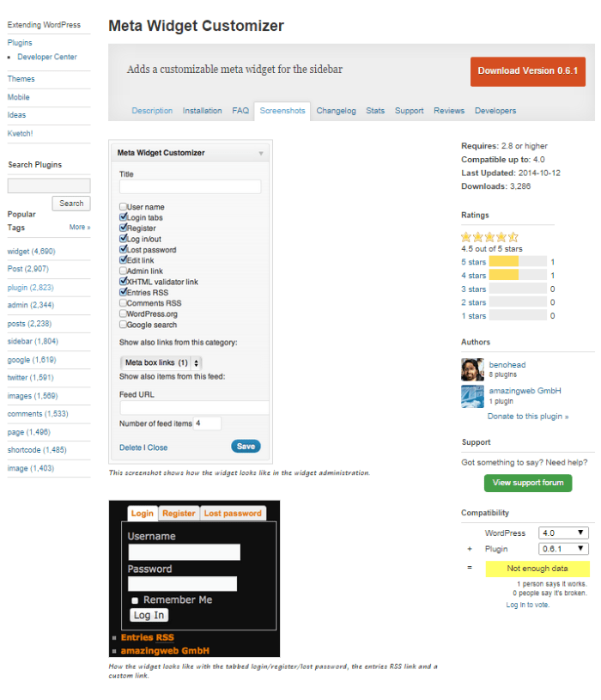Toggle the Log in/out checkbox
This screenshot has width=601, height=700.
pyautogui.click(x=123, y=239)
